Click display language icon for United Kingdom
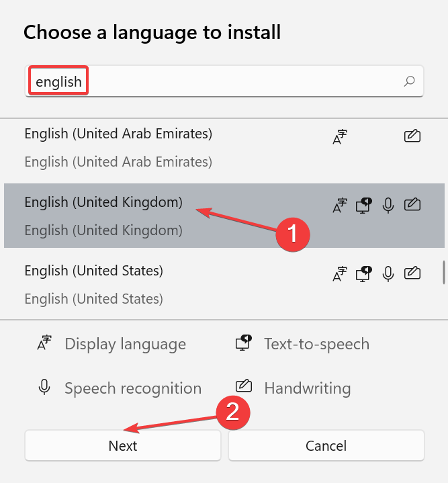 [341, 205]
